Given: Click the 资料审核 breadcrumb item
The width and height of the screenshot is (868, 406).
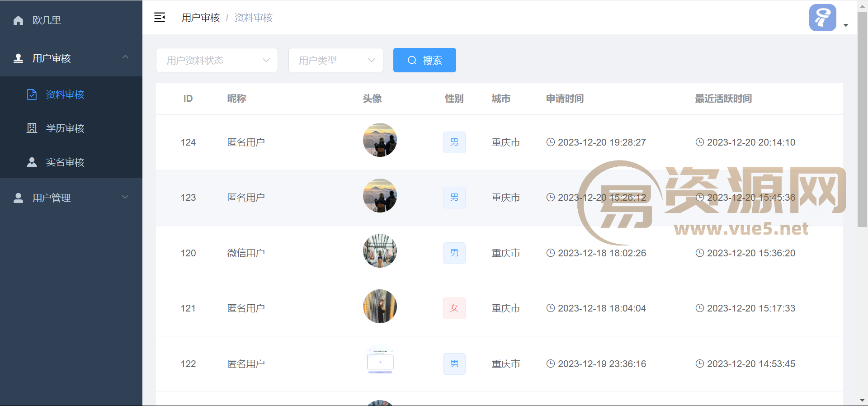Looking at the screenshot, I should (254, 18).
